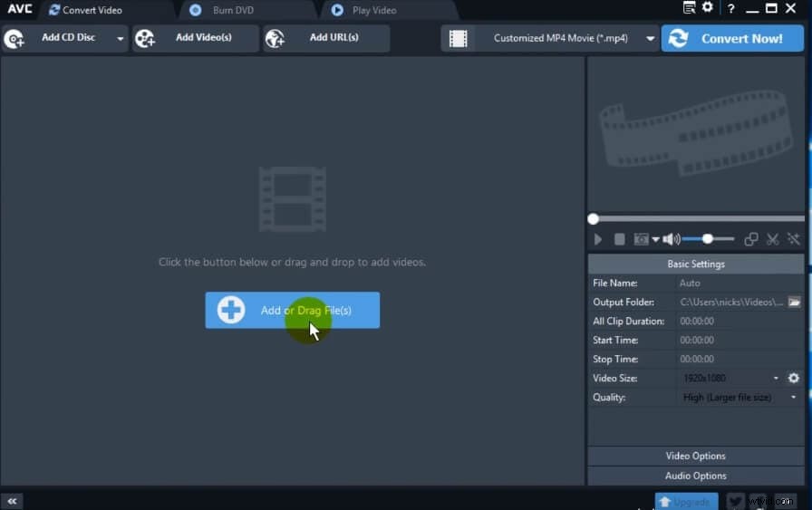812x510 pixels.
Task: Open the task list icon in title bar
Action: [x=689, y=8]
